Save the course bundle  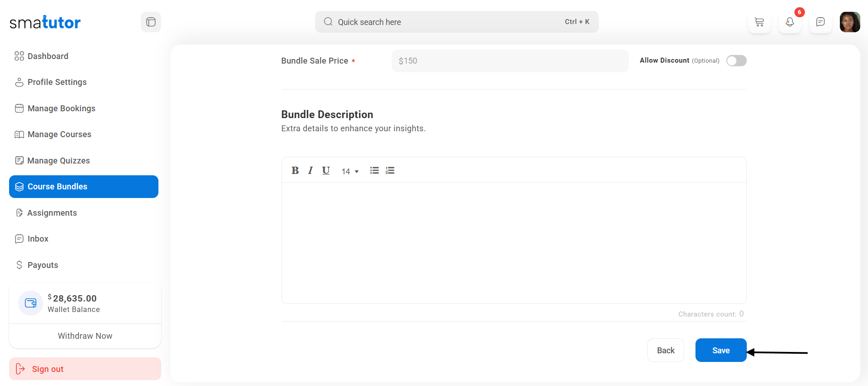720,350
